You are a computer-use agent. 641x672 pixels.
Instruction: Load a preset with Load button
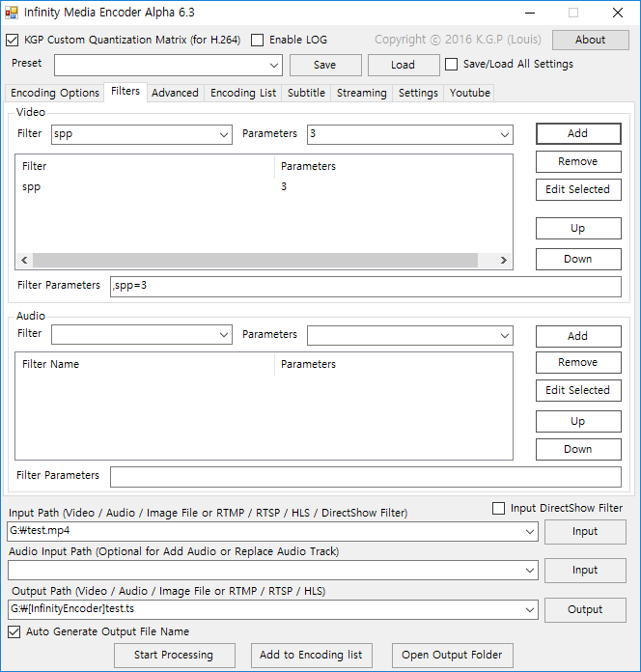pyautogui.click(x=404, y=65)
